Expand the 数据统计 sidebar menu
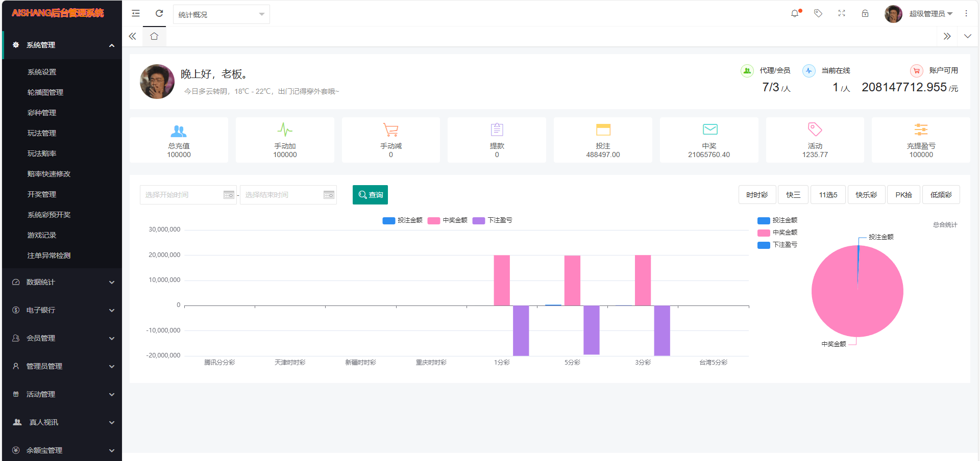980x461 pixels. [61, 282]
